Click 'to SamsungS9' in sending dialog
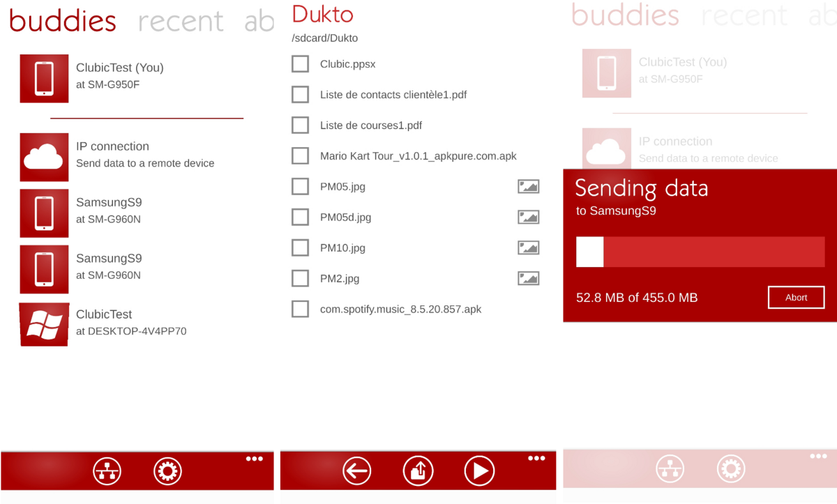 (x=616, y=211)
